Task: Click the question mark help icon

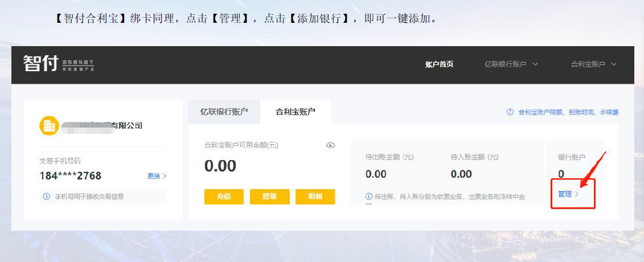Action: pos(510,112)
